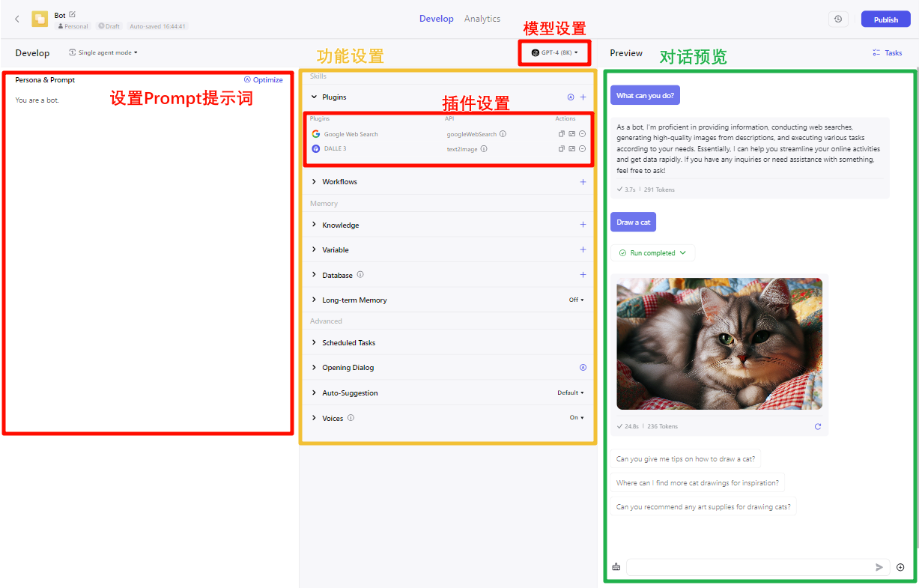Edit the bot name with pencil icon
This screenshot has height=588, width=919.
[x=72, y=14]
